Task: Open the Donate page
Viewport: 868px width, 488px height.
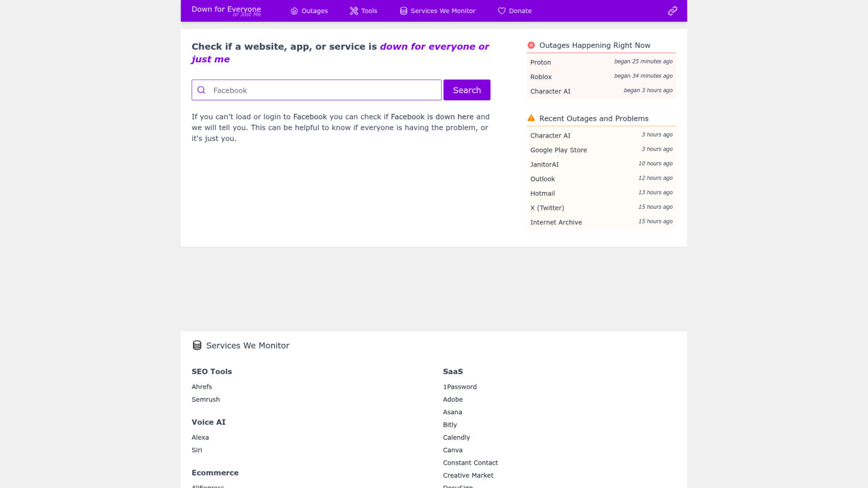Action: point(515,11)
